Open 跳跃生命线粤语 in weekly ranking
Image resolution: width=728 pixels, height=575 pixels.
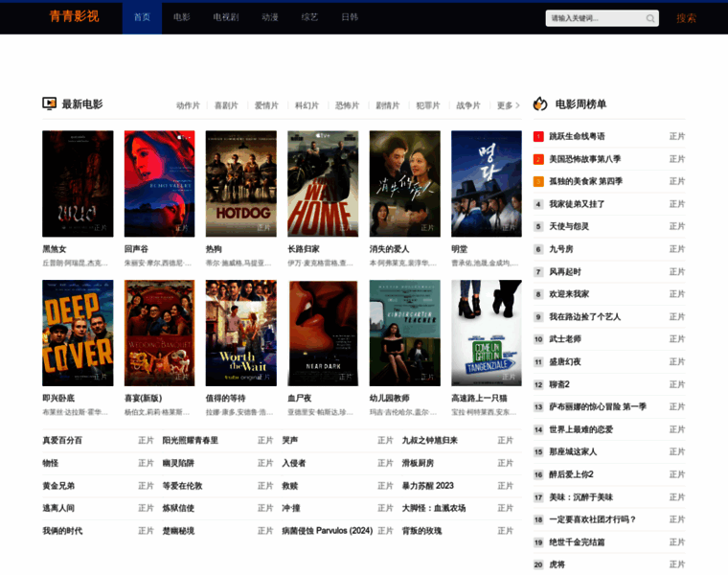pyautogui.click(x=577, y=136)
